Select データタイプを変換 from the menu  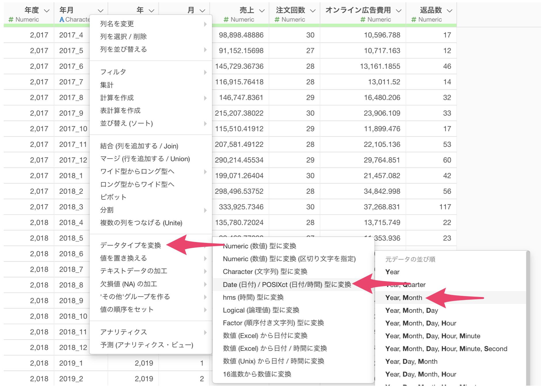click(131, 245)
